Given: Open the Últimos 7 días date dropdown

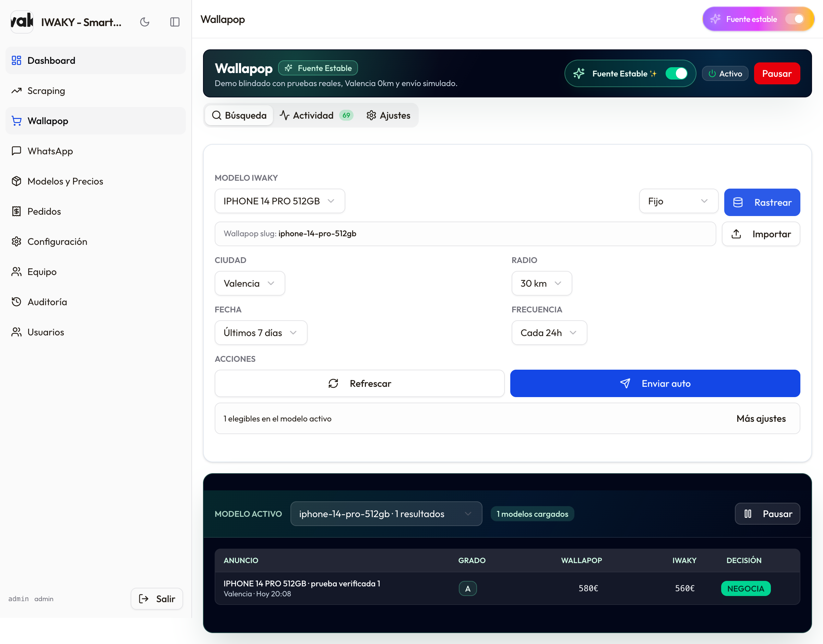Looking at the screenshot, I should tap(261, 333).
